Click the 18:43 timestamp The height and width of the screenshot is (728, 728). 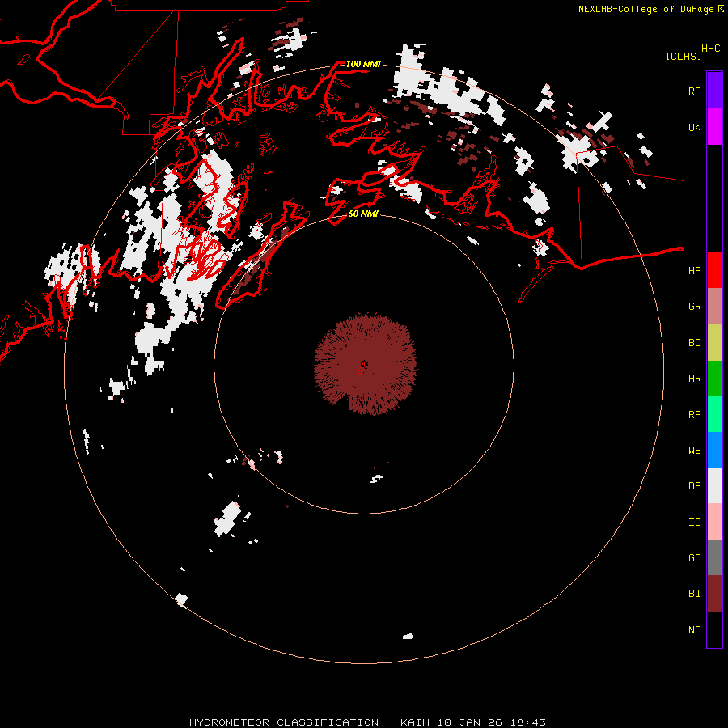tap(527, 722)
